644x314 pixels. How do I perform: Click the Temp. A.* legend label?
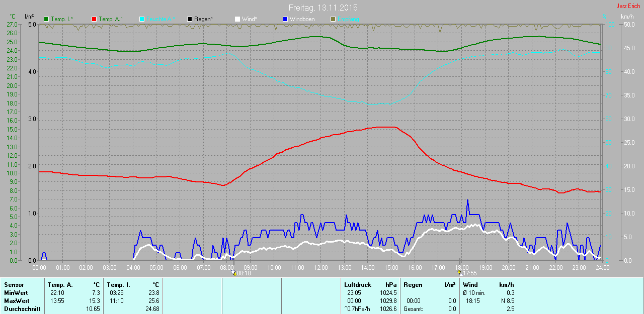point(110,19)
